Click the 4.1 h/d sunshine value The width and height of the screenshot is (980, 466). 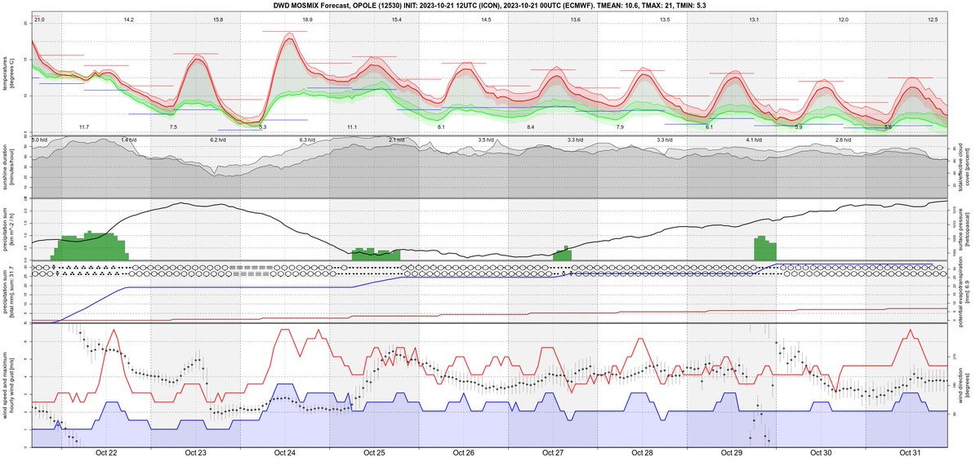pyautogui.click(x=754, y=140)
